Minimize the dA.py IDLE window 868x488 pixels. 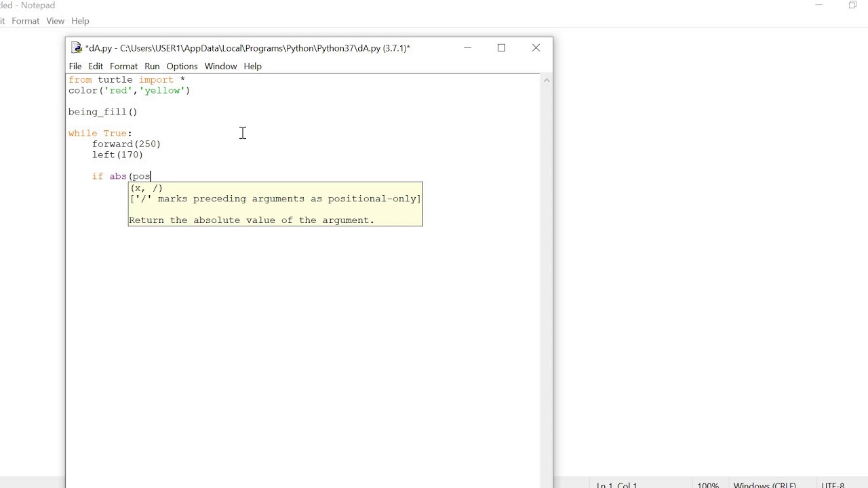[x=467, y=48]
